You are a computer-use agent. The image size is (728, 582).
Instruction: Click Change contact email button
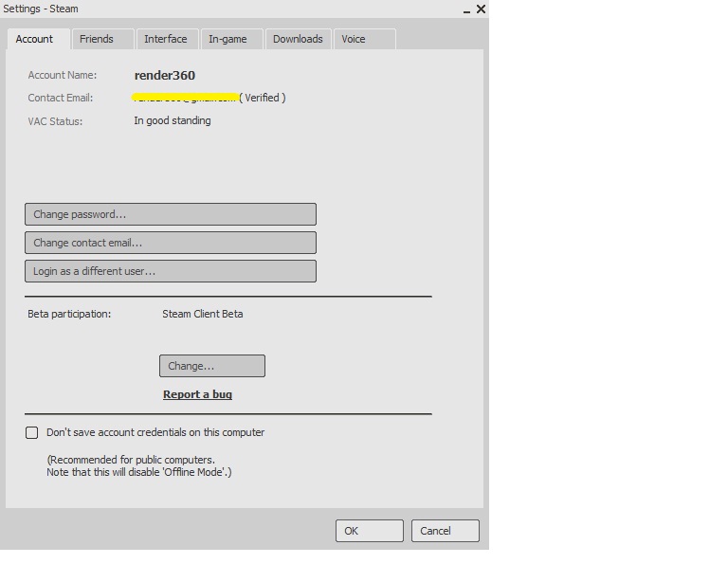171,243
